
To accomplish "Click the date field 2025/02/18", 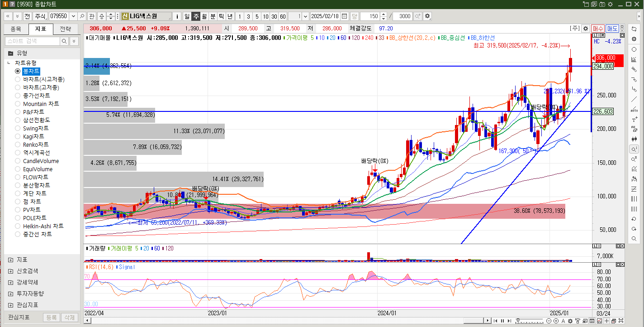I will [x=326, y=16].
